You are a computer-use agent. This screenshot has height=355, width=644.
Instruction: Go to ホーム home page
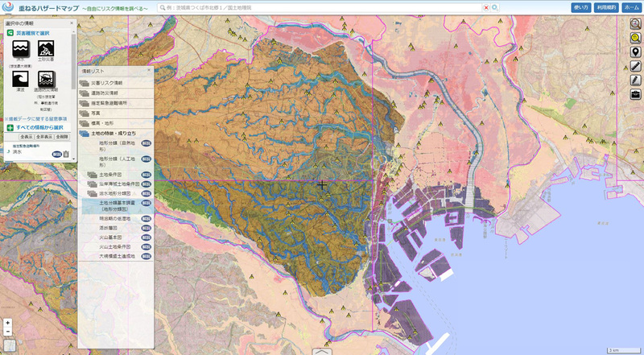point(631,8)
